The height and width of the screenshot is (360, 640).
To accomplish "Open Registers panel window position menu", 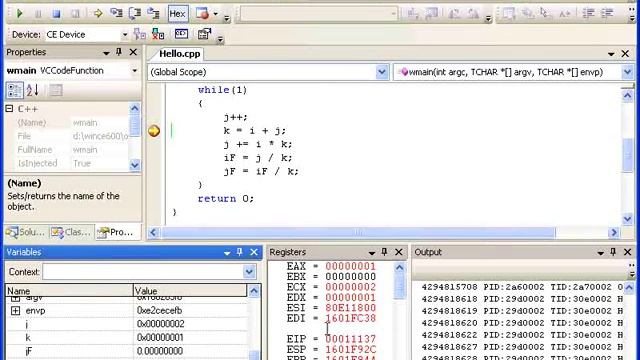I will [371, 253].
